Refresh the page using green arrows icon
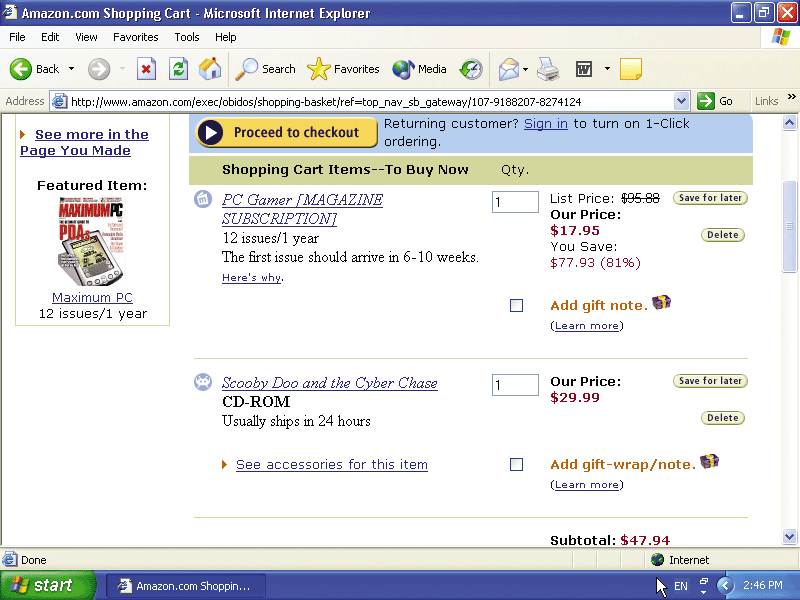 (179, 69)
